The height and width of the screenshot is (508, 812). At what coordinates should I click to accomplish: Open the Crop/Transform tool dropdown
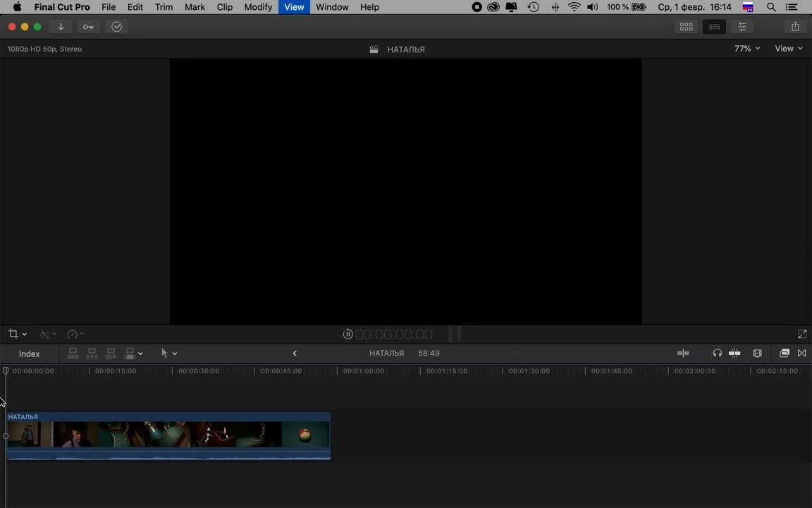pyautogui.click(x=17, y=334)
